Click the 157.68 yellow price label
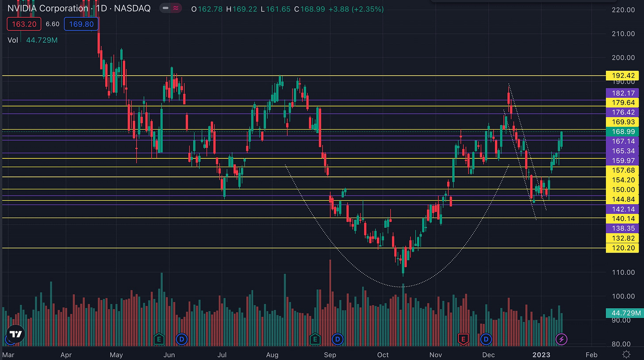This screenshot has height=360, width=644. (x=622, y=170)
